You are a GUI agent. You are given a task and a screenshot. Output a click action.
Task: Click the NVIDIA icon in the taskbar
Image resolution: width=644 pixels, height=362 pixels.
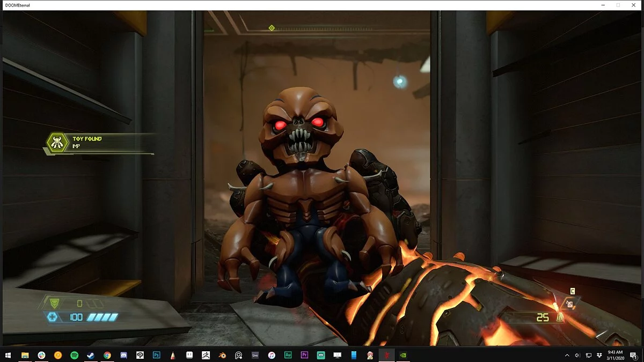coord(403,355)
